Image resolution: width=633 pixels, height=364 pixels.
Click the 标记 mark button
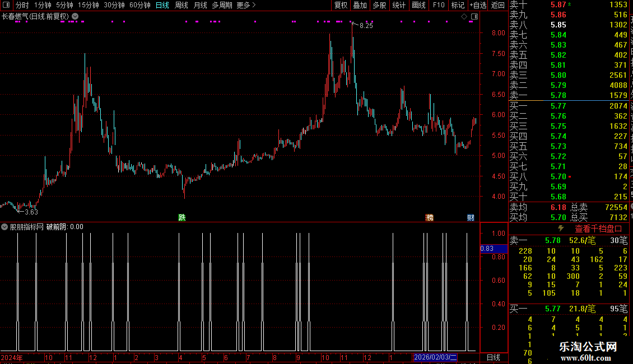[458, 5]
